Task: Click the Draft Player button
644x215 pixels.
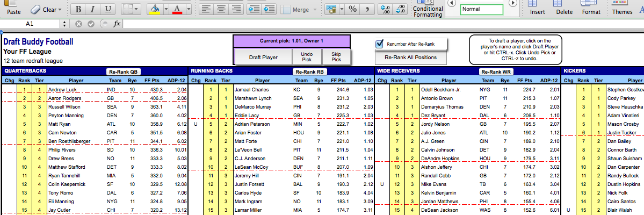Action: [x=263, y=57]
